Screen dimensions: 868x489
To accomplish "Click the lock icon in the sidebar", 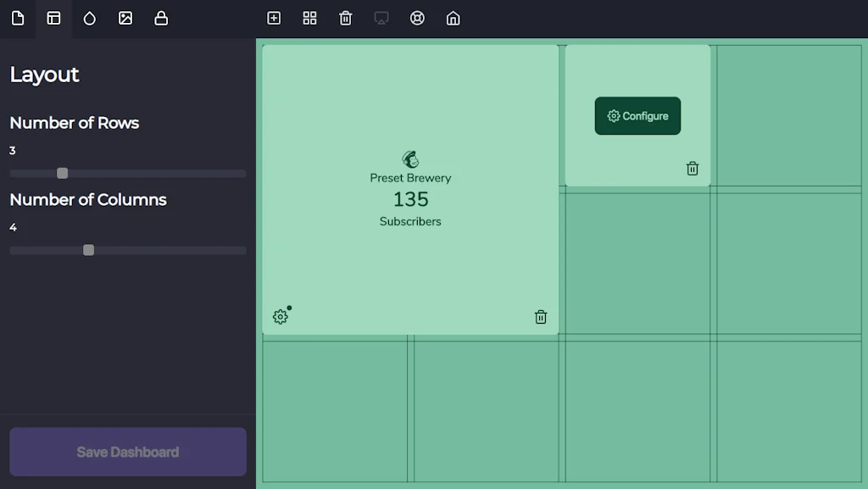I will click(161, 19).
